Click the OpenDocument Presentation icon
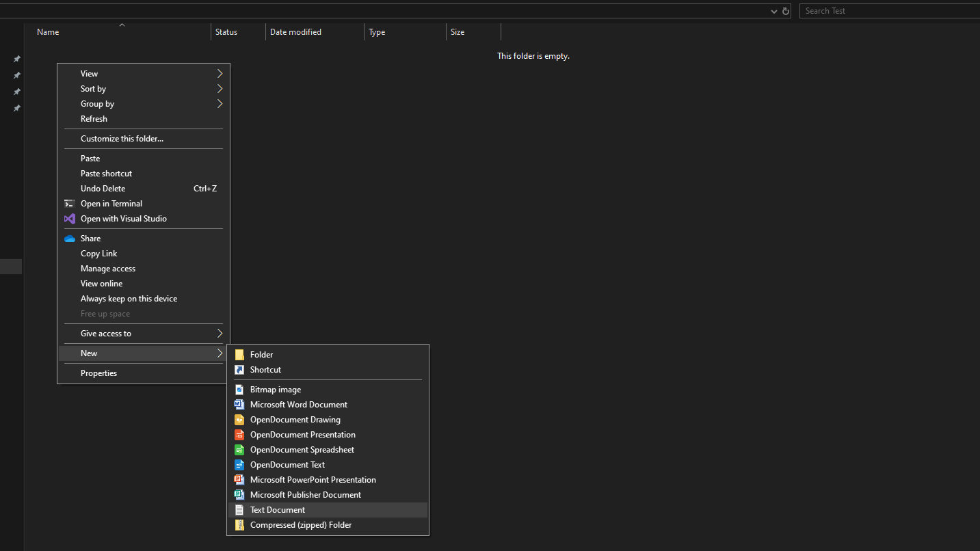Viewport: 980px width, 551px height. point(239,435)
